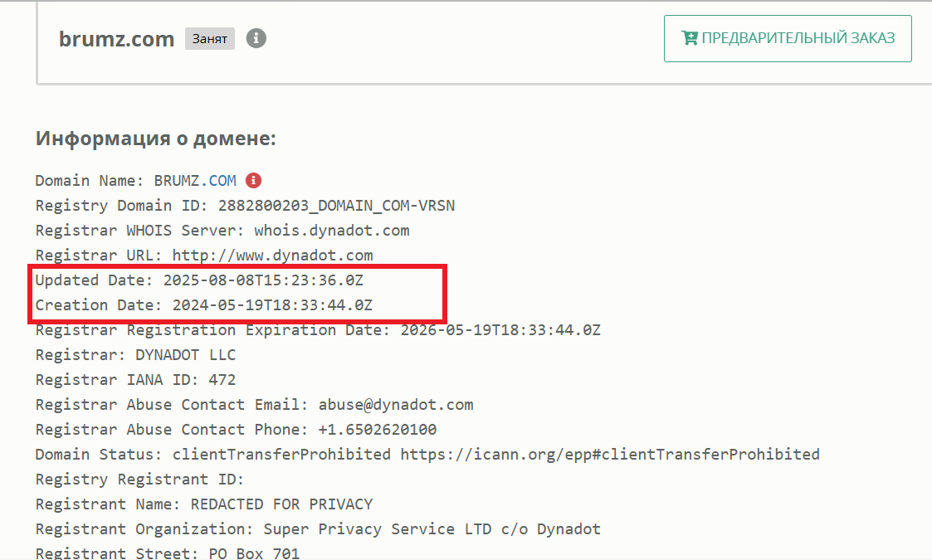Click the Updated Date timestamp
Image resolution: width=932 pixels, height=560 pixels.
[263, 280]
